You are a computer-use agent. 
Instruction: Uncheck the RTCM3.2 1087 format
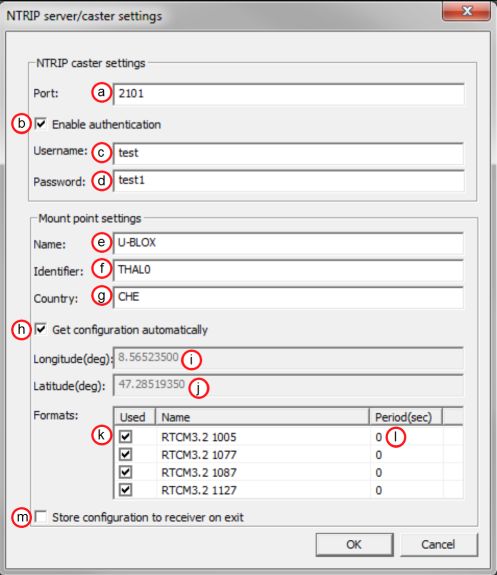coord(125,472)
